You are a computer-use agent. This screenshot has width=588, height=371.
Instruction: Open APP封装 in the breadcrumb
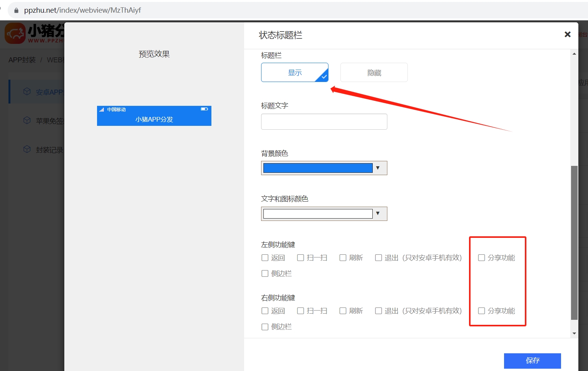[22, 60]
